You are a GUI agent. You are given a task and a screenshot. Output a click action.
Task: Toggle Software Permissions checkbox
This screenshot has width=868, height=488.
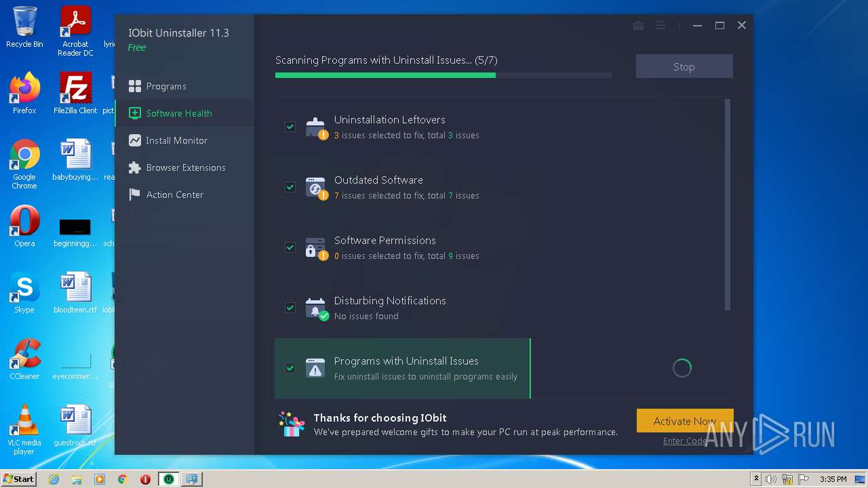coord(290,247)
